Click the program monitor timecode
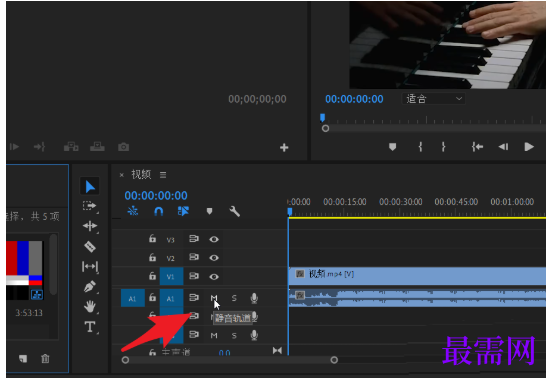554x382 pixels. click(x=354, y=99)
